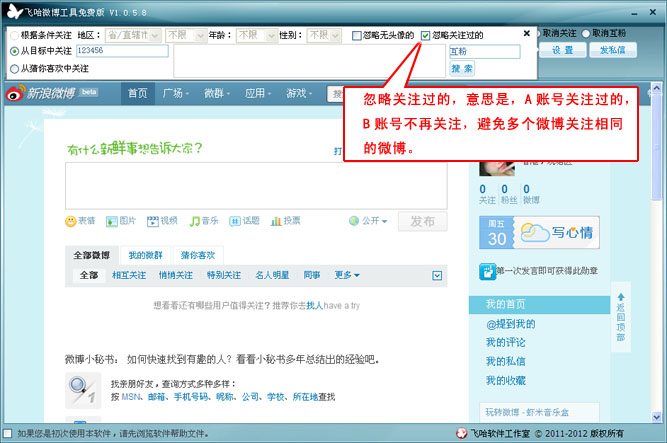Select 从猜你喜欢中关注 radio option
Screen dimensions: 667x443
pos(14,69)
